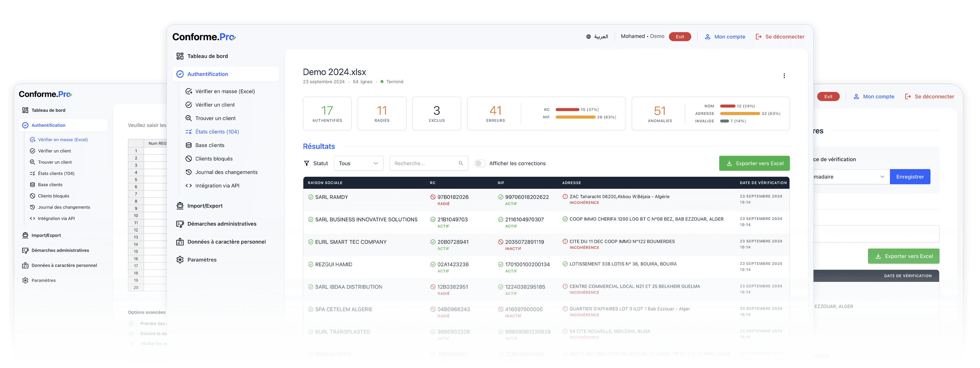Toggle the Afficher les corrections switch
The width and height of the screenshot is (980, 368).
480,164
